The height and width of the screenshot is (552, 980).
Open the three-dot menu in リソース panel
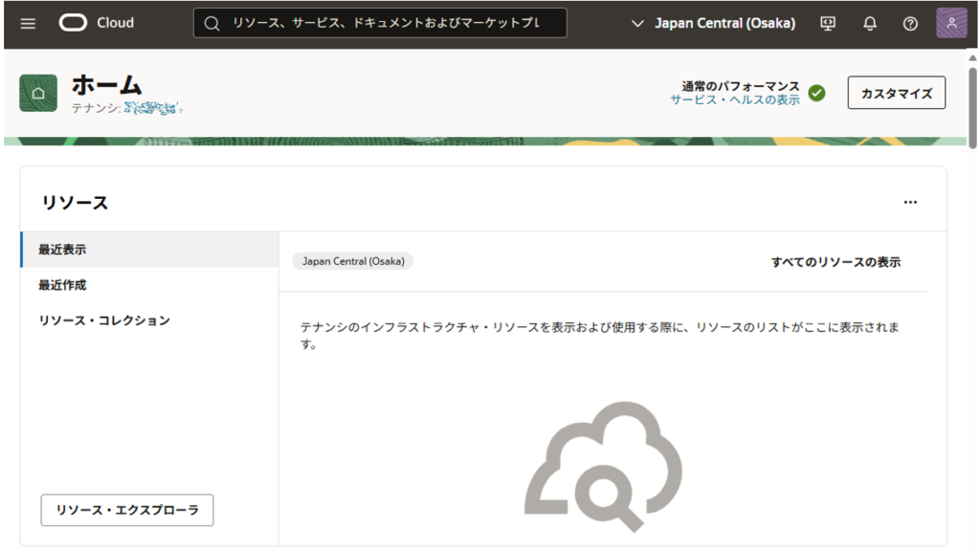coord(910,202)
